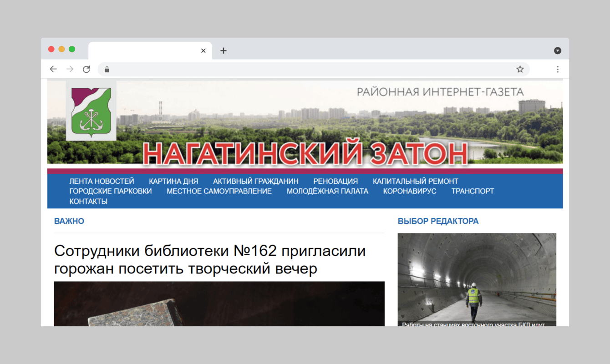Open the library creative evening article headline
The height and width of the screenshot is (364, 610).
[210, 259]
